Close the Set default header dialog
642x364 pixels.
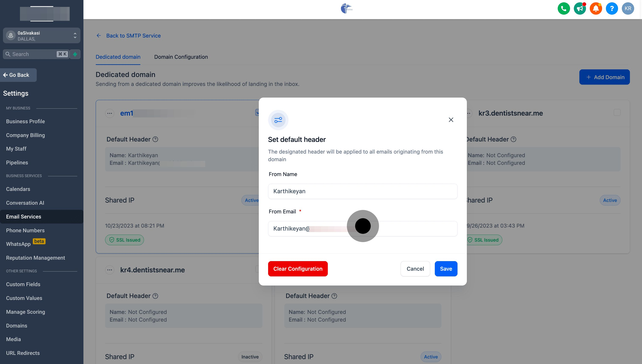click(451, 120)
